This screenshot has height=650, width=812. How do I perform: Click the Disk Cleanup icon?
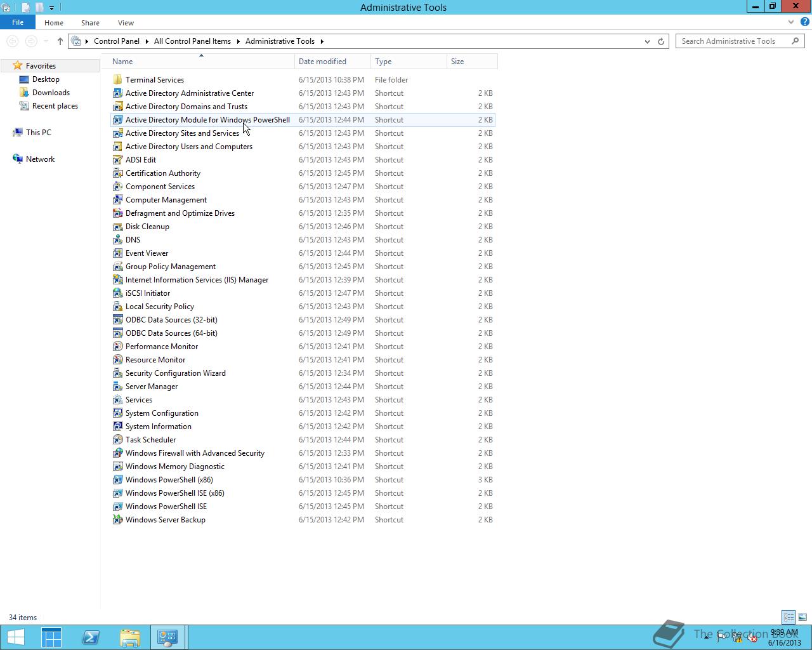pyautogui.click(x=117, y=227)
